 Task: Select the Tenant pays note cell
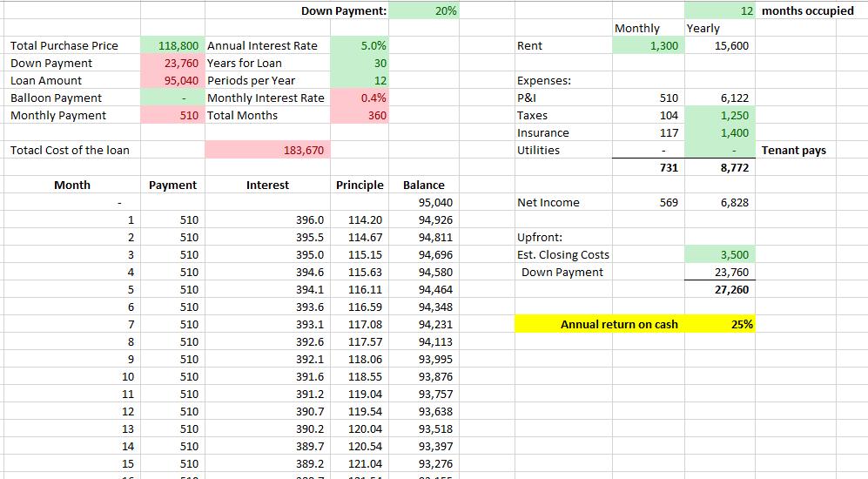tap(793, 150)
